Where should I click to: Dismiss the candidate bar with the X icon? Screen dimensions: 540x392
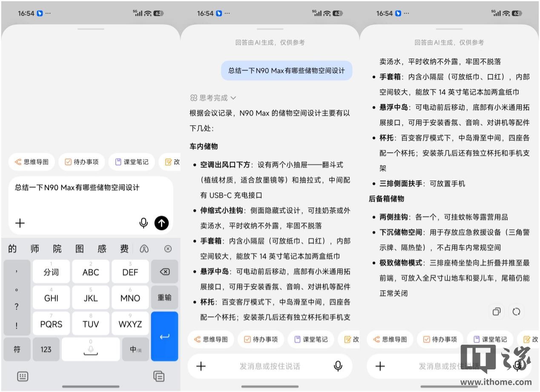(x=168, y=249)
